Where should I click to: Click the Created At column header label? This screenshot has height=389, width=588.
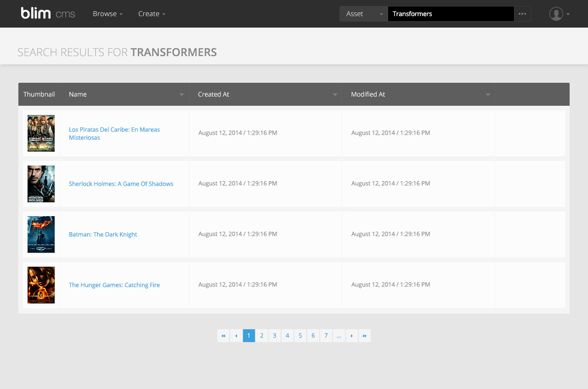point(214,94)
